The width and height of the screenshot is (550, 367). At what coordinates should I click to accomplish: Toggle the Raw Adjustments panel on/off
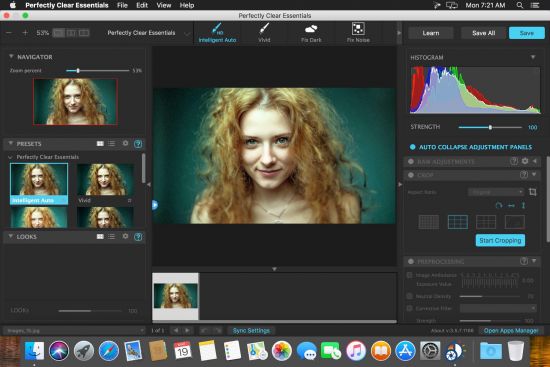click(x=411, y=161)
